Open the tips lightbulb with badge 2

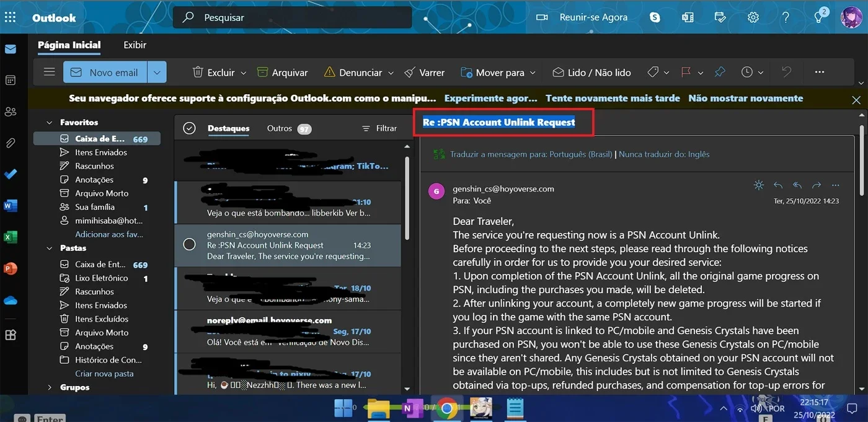click(x=820, y=17)
